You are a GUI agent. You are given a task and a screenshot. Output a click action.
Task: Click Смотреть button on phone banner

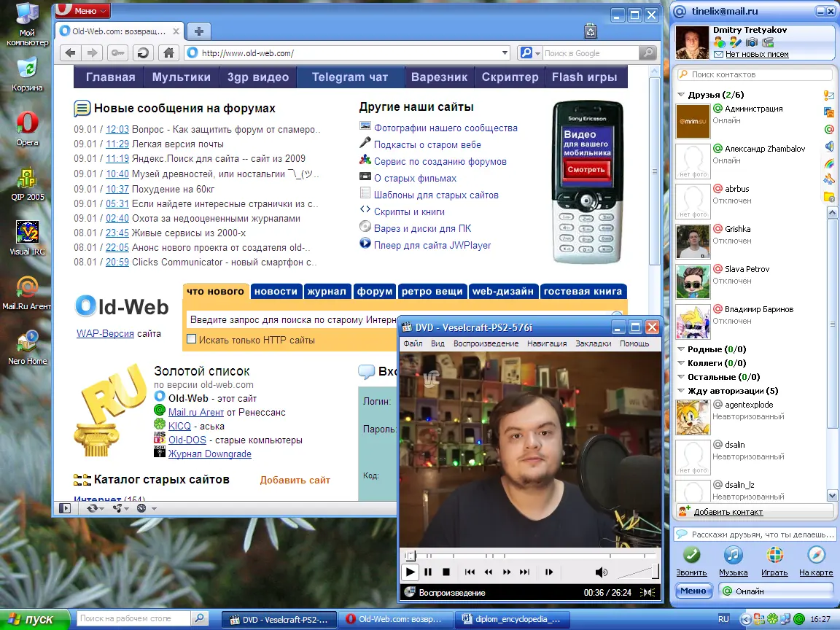click(586, 169)
